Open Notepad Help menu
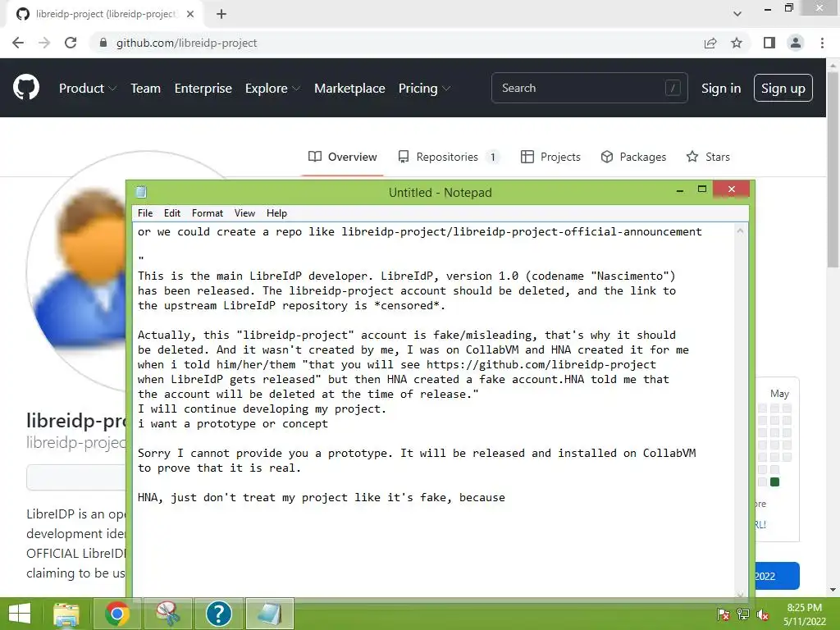The image size is (840, 630). point(276,213)
